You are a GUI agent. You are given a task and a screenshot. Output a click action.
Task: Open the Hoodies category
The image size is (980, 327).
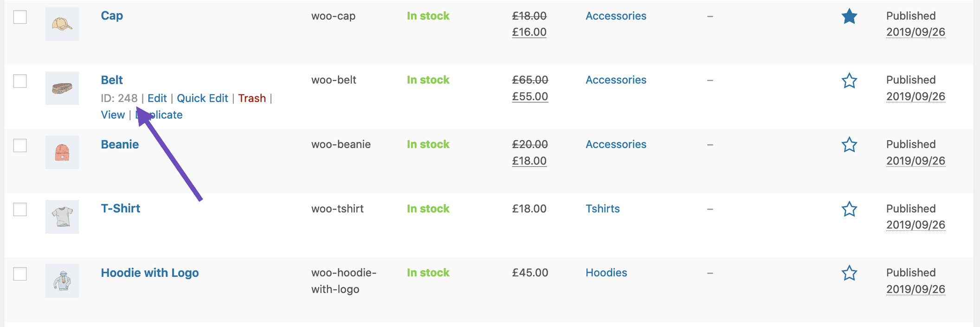pyautogui.click(x=606, y=273)
